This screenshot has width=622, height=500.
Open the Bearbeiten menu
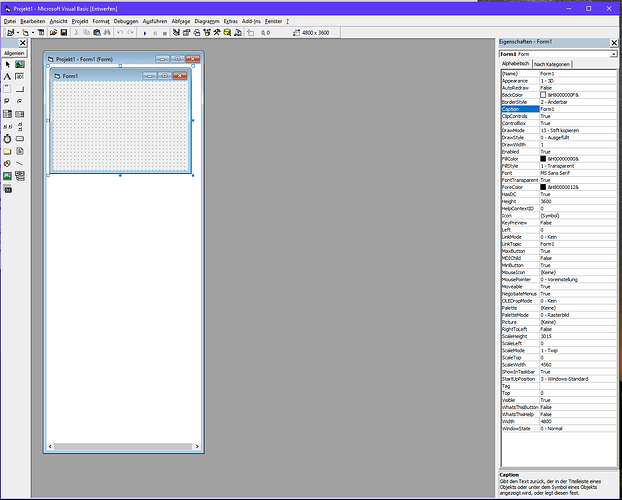coord(33,21)
